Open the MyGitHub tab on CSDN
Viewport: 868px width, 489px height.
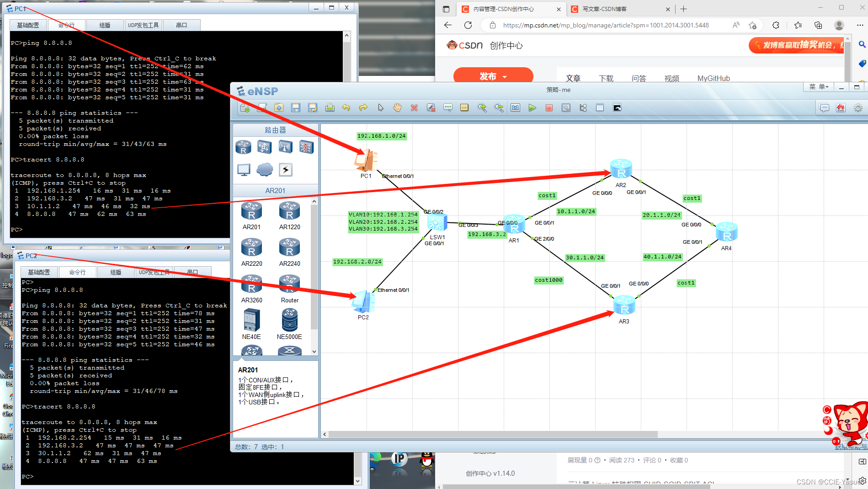tap(714, 78)
